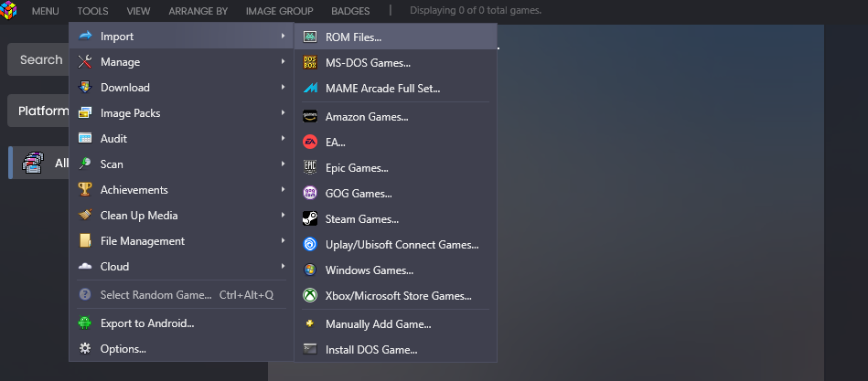Choose MS-DOS Games... import option
The image size is (868, 381).
click(396, 62)
